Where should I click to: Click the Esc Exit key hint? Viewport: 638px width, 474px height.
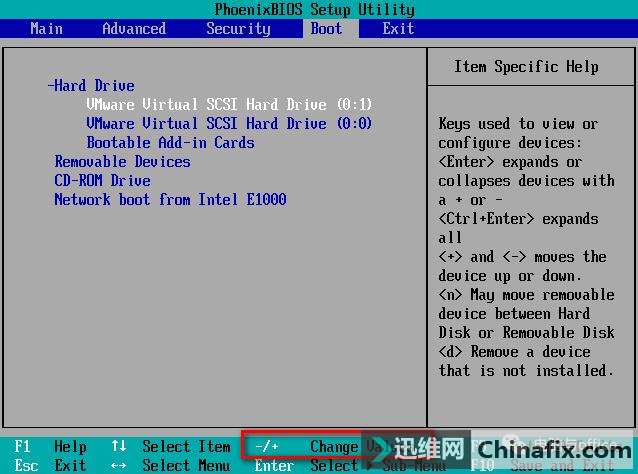click(x=50, y=465)
